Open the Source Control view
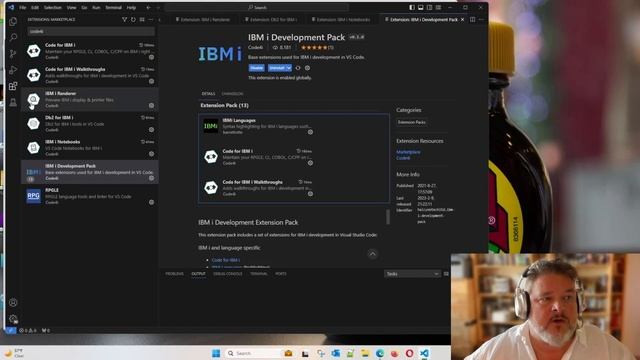 [13, 53]
